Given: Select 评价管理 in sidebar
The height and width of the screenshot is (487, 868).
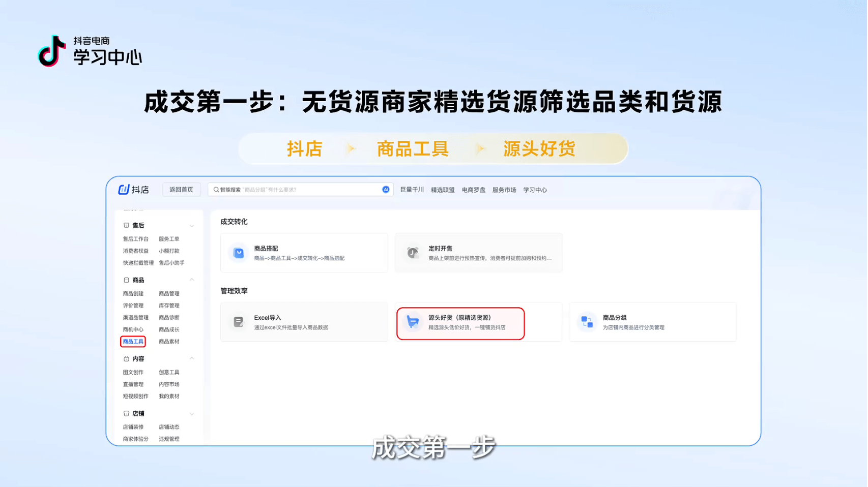Looking at the screenshot, I should click(x=133, y=306).
